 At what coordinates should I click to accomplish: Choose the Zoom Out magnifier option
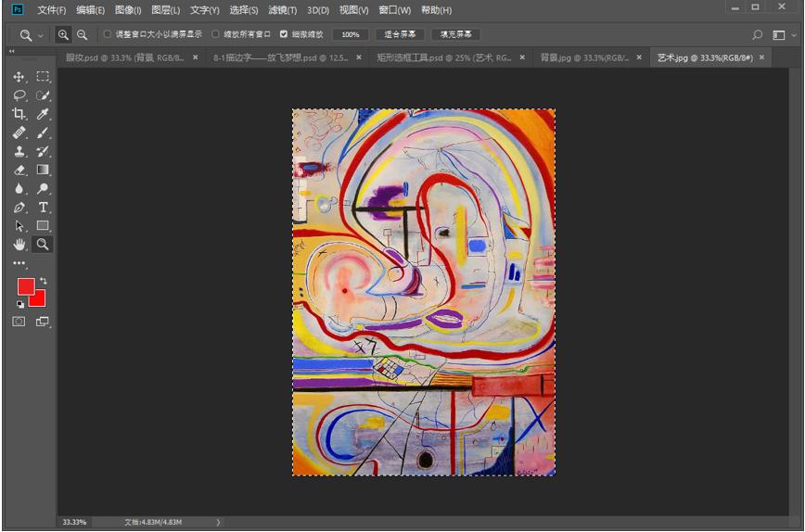tap(82, 34)
